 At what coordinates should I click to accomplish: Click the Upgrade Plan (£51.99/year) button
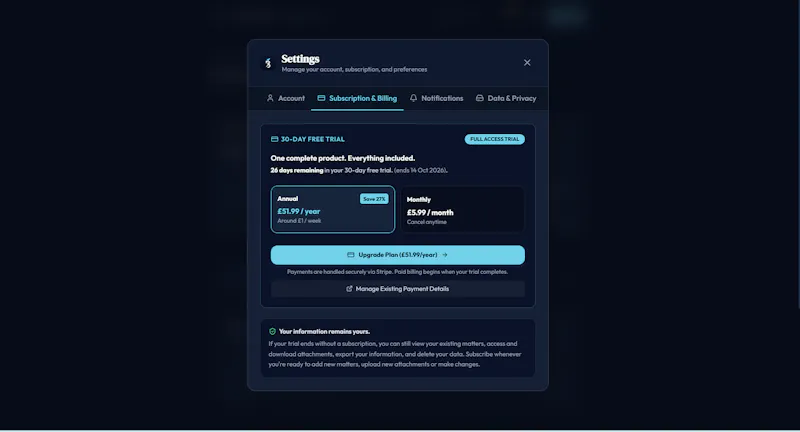pos(397,255)
